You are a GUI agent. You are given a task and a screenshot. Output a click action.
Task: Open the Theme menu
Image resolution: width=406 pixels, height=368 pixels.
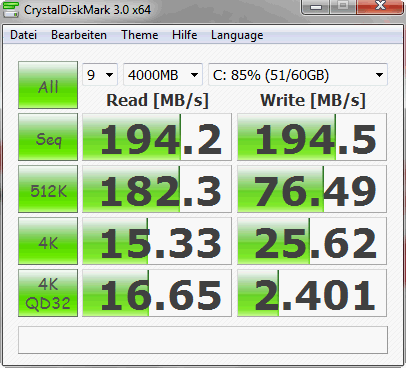click(x=140, y=35)
